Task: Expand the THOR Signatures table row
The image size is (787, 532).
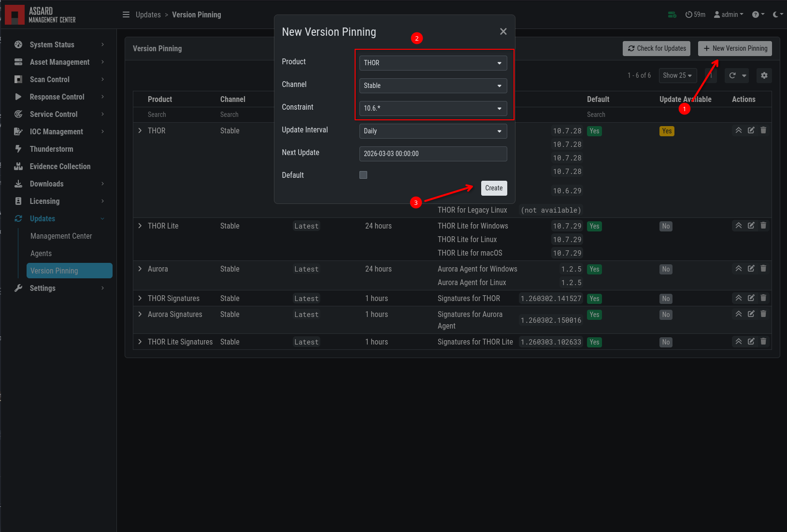Action: pos(140,298)
